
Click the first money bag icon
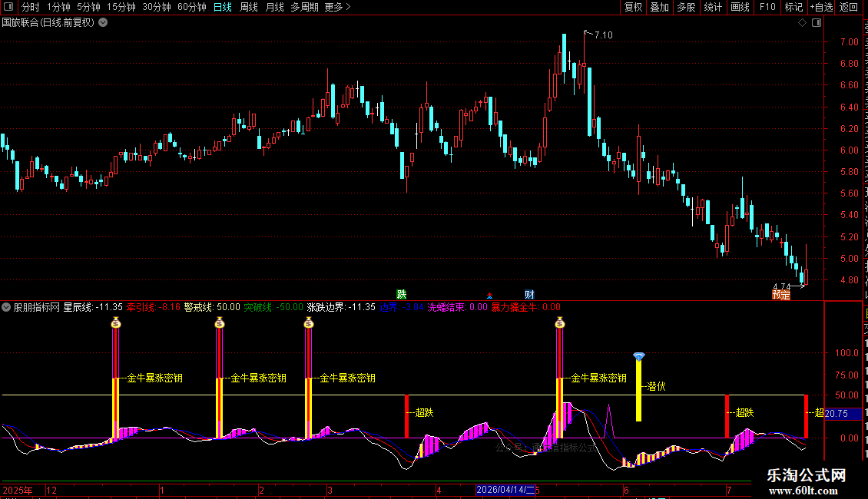[116, 322]
